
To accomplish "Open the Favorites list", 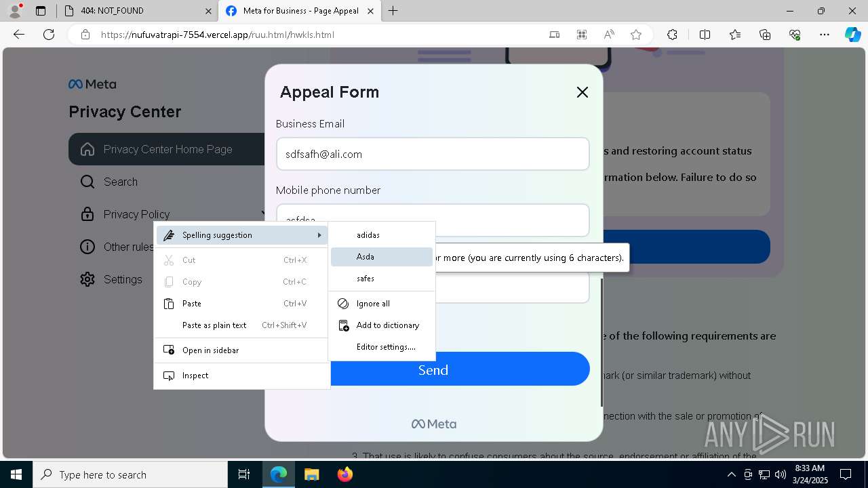I will tap(735, 35).
